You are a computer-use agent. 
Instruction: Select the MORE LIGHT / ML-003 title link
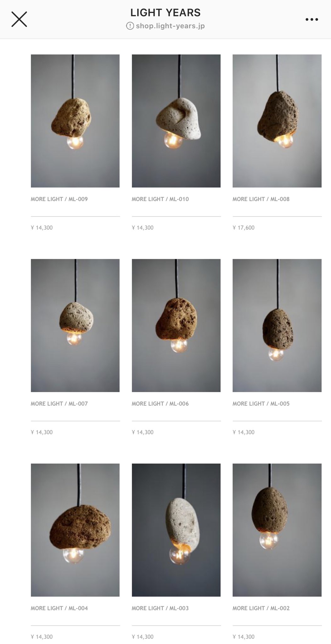[x=160, y=608]
